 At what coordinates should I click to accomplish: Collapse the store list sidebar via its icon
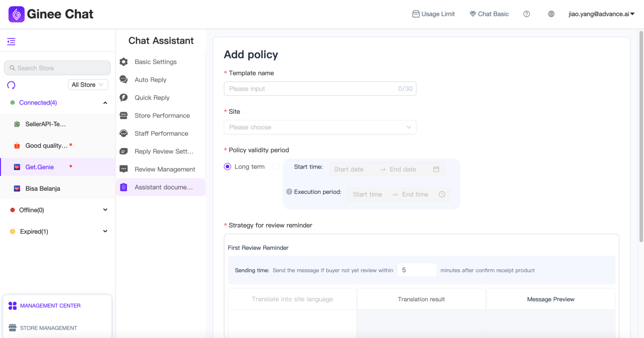tap(11, 42)
